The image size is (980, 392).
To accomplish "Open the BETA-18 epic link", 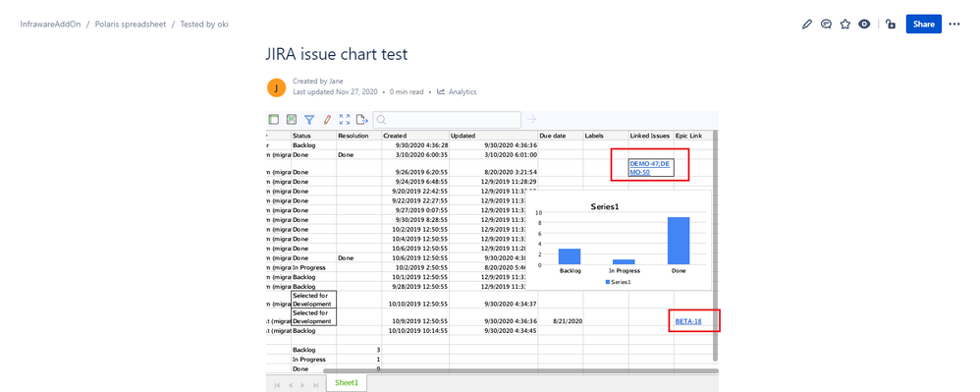I will pyautogui.click(x=688, y=321).
